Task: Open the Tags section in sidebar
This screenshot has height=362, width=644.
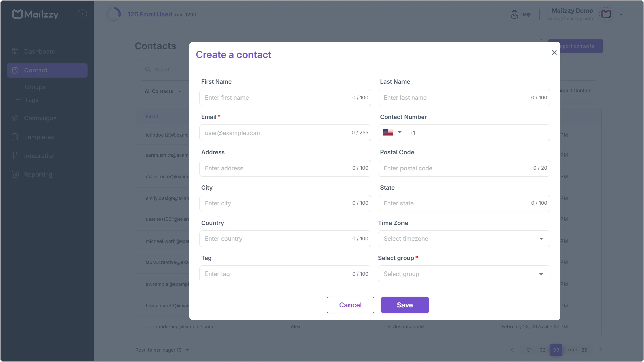Action: tap(32, 100)
